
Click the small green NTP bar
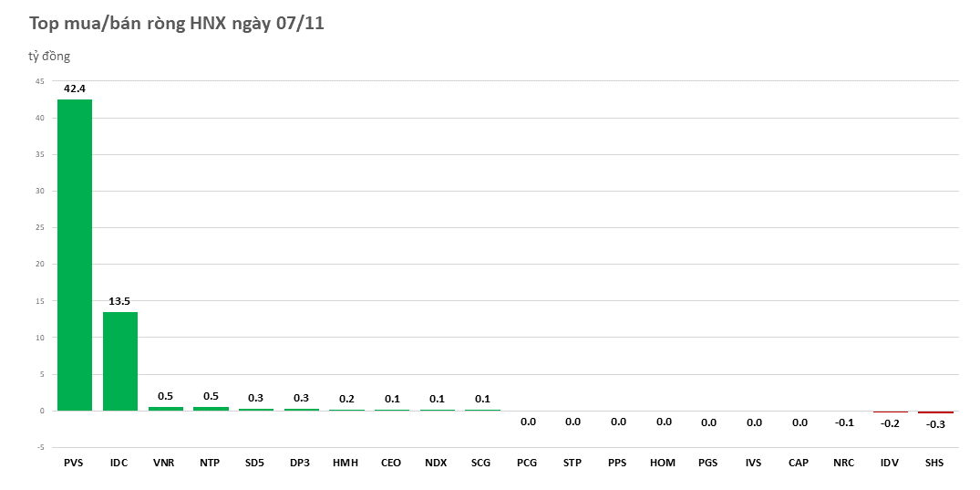[x=211, y=408]
